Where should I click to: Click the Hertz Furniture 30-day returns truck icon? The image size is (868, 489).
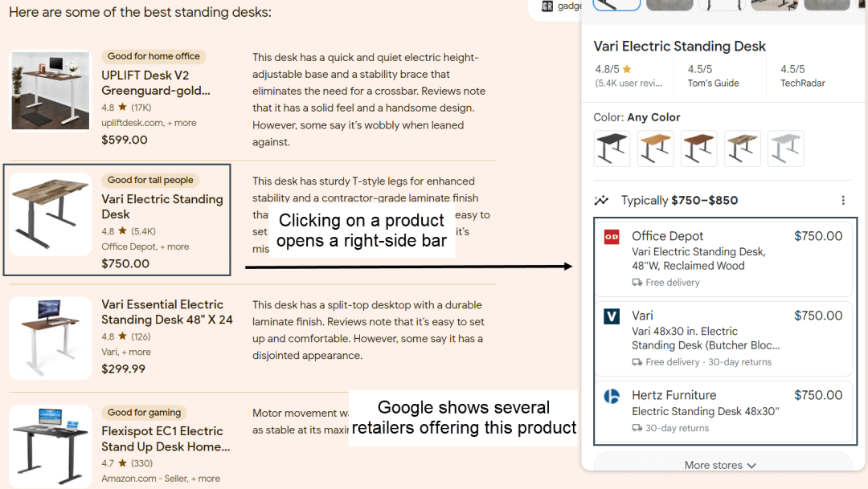point(637,428)
